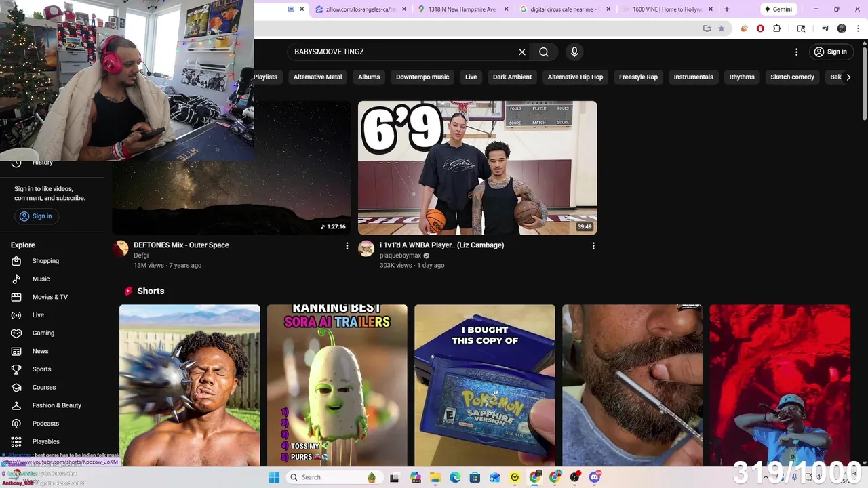
Task: Click the Gemini button in Chrome
Action: click(778, 9)
